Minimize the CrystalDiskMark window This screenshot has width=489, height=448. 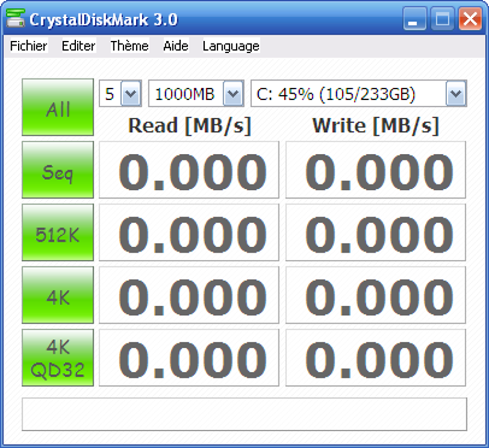point(414,19)
